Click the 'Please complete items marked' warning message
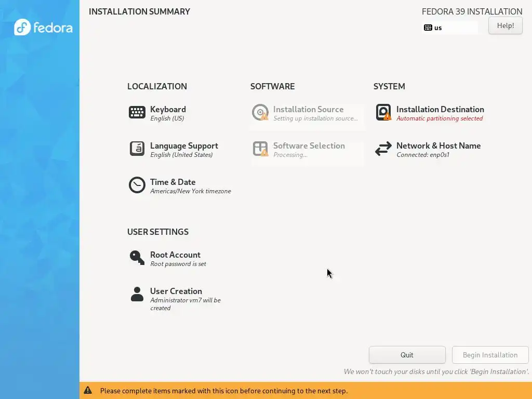 (x=224, y=391)
